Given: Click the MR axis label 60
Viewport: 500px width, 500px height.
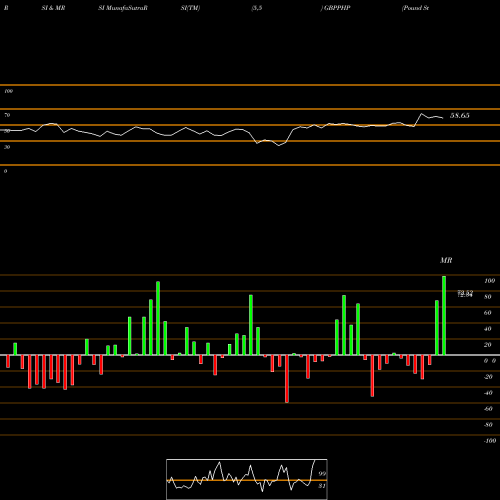Looking at the screenshot, I should [487, 313].
